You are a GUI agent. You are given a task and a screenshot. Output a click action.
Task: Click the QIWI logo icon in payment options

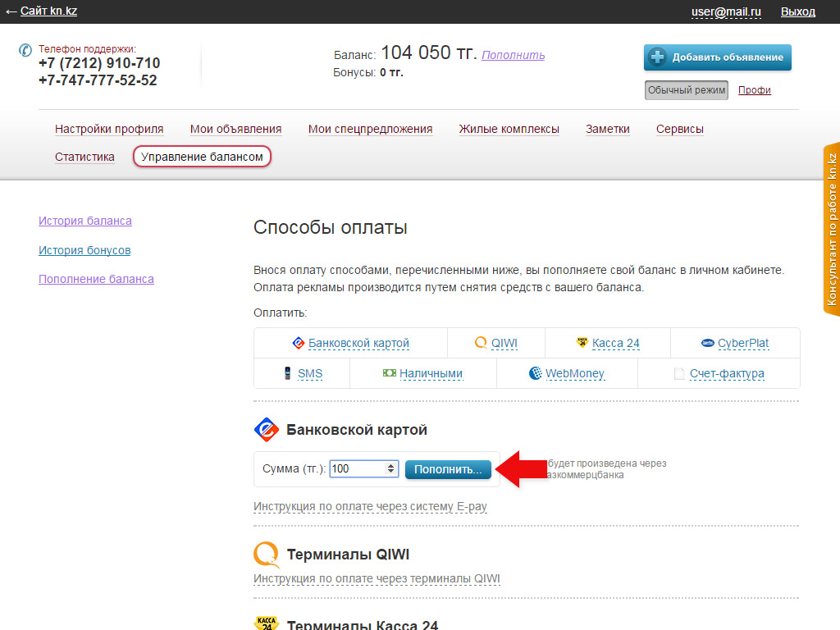pos(481,343)
